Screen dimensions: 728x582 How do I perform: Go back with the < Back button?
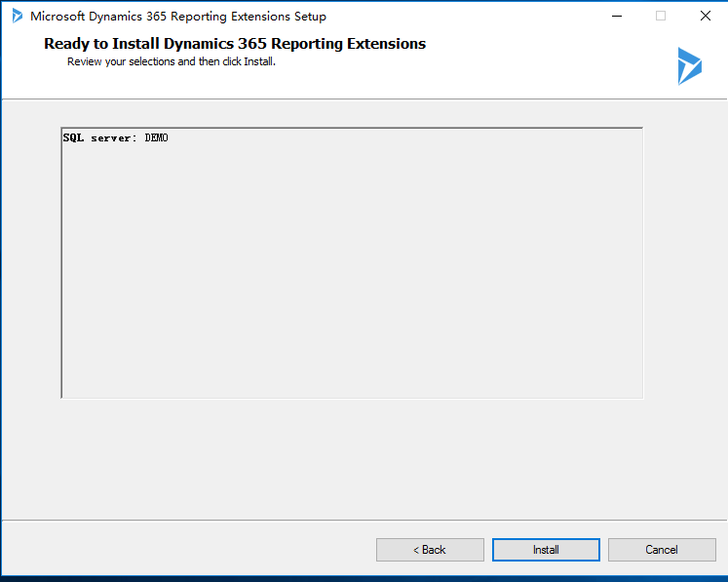430,550
